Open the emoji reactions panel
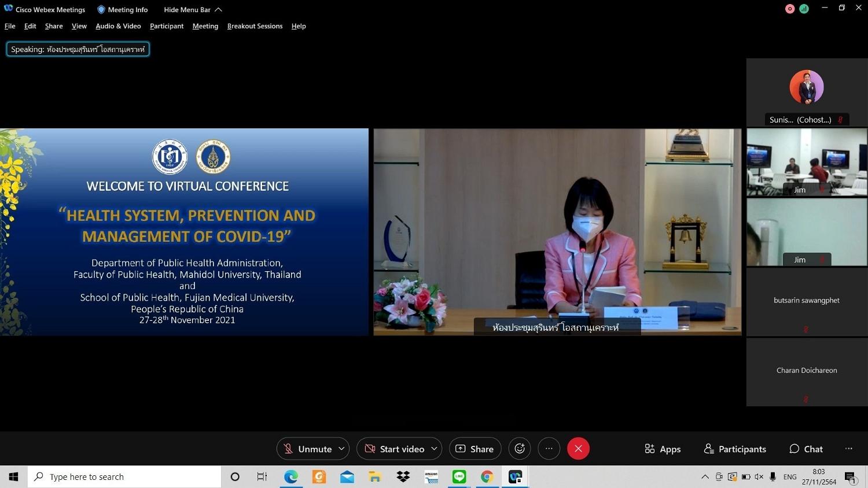 pyautogui.click(x=520, y=449)
